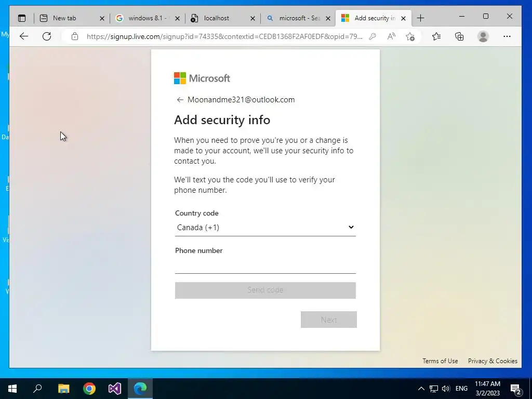Click the Send code button
This screenshot has width=532, height=399.
[x=265, y=290]
